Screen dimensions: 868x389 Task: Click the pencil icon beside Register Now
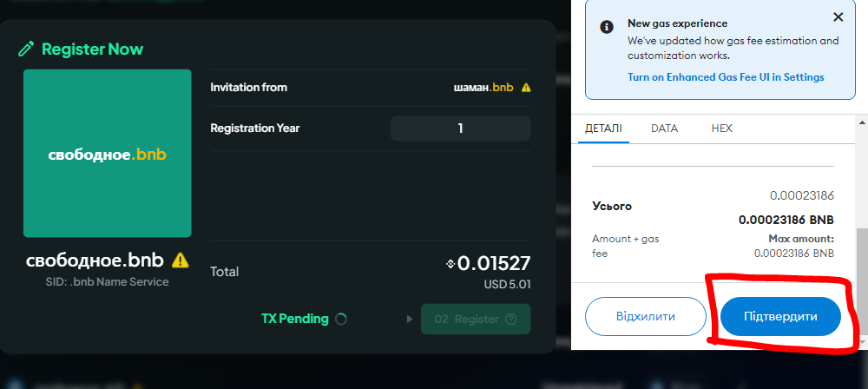pyautogui.click(x=26, y=49)
